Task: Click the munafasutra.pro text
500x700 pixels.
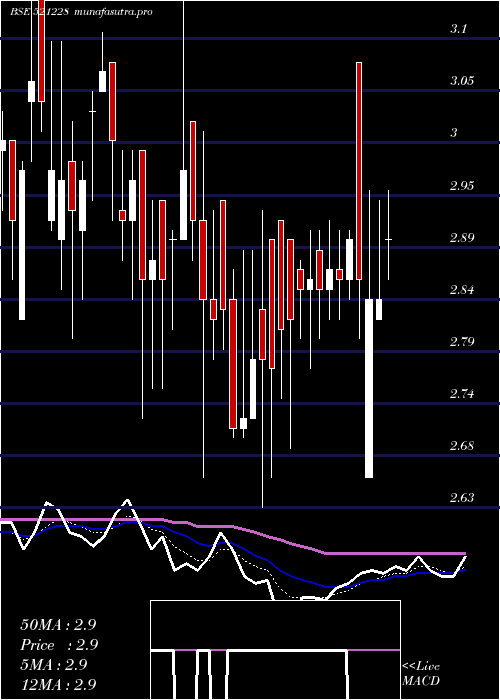Action: pyautogui.click(x=112, y=12)
